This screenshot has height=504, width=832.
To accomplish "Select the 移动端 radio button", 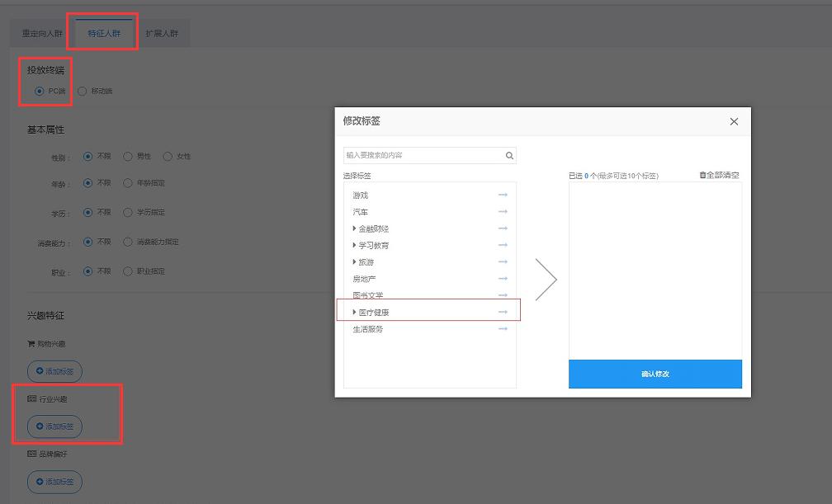I will tap(82, 91).
